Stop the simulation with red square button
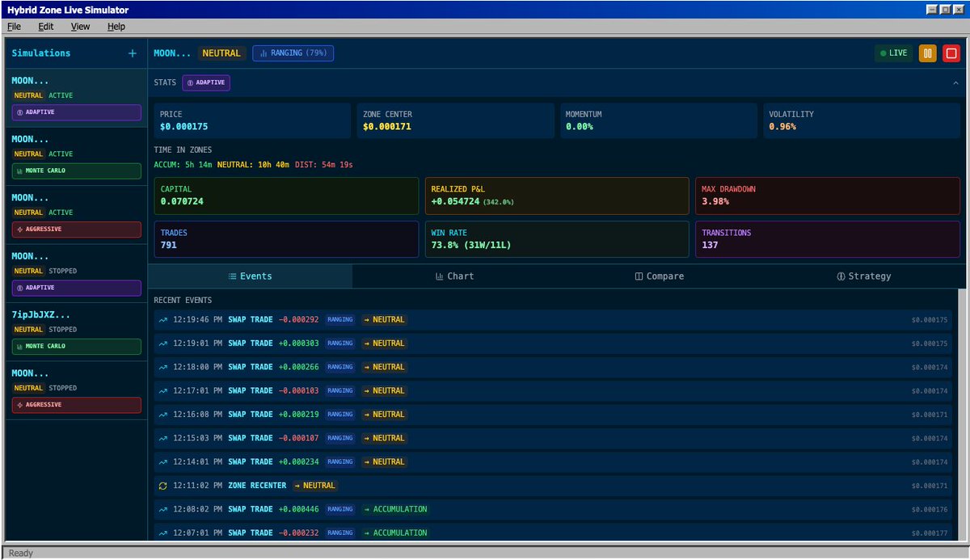The height and width of the screenshot is (560, 970). point(951,53)
